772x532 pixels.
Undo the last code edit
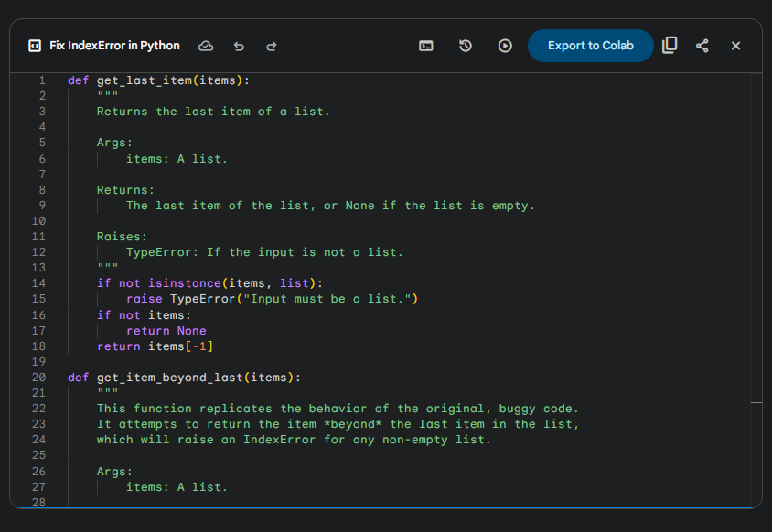[x=239, y=46]
